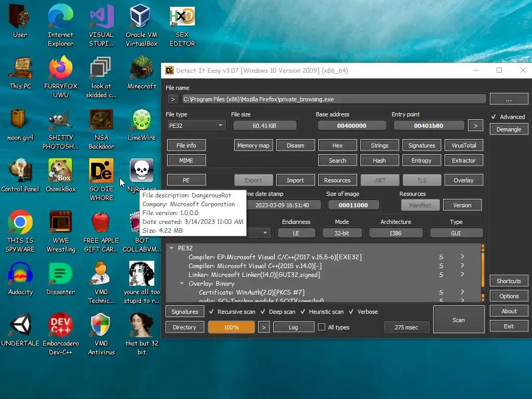Open the Hex viewer

coord(338,145)
